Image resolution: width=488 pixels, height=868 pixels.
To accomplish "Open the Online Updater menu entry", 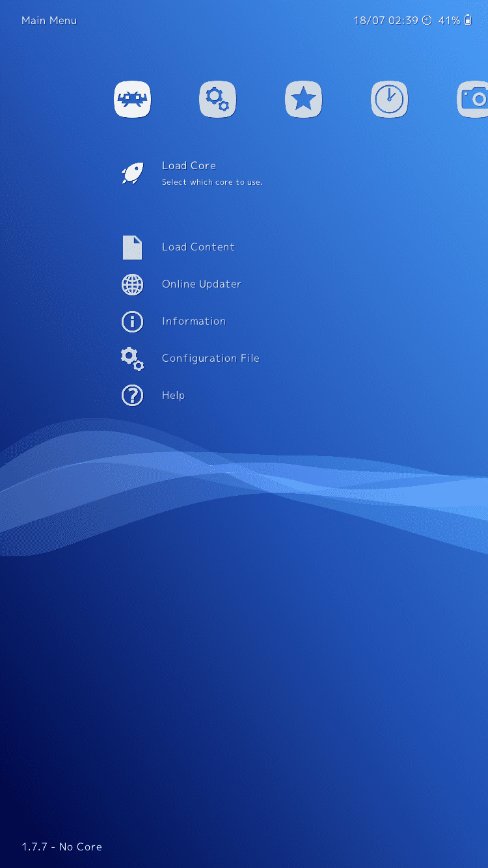I will click(202, 284).
